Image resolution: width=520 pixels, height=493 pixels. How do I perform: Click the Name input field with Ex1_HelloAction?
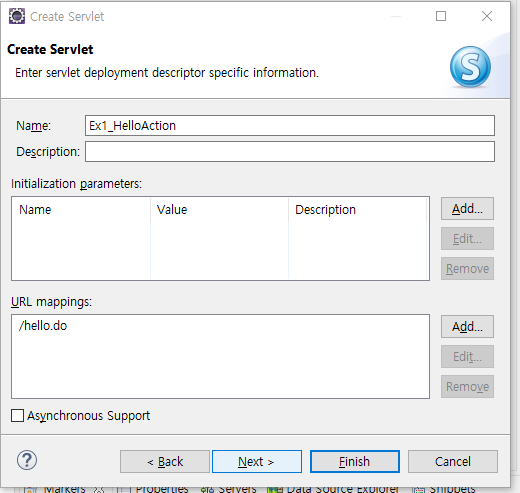tap(290, 126)
